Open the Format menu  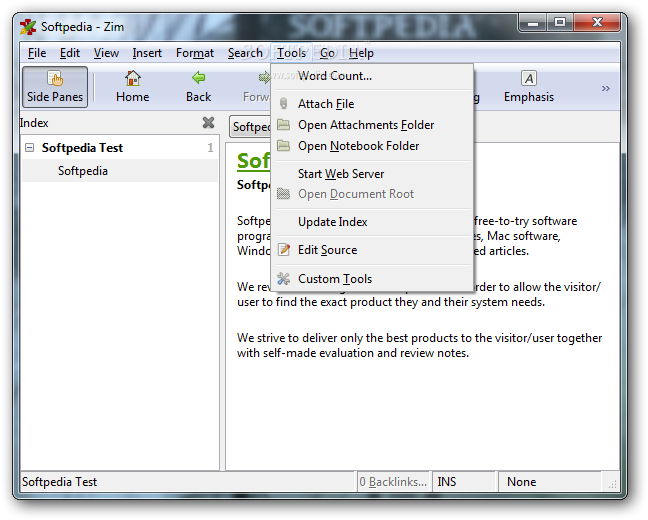[195, 53]
